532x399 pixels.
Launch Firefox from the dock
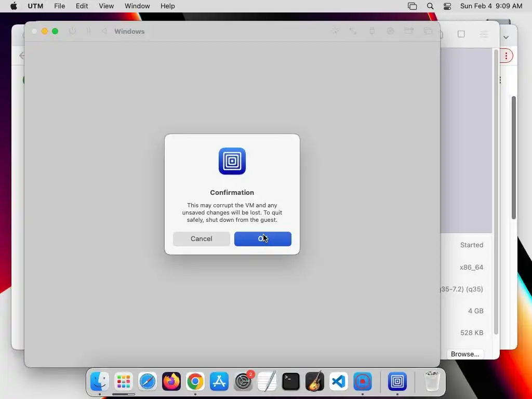(171, 381)
